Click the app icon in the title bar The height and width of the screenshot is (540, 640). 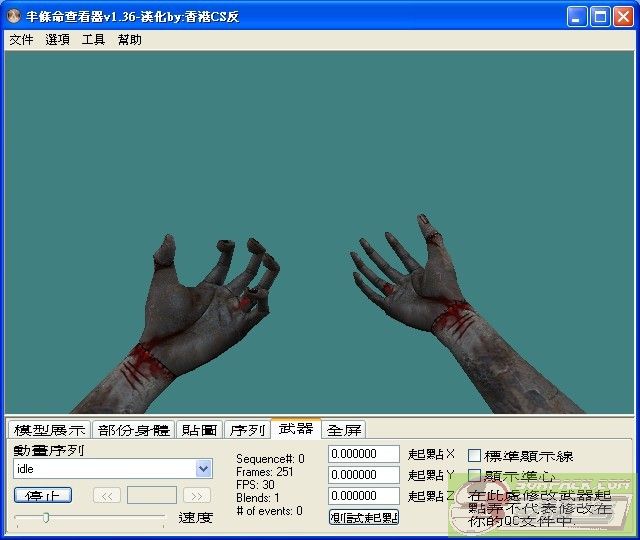click(x=15, y=16)
